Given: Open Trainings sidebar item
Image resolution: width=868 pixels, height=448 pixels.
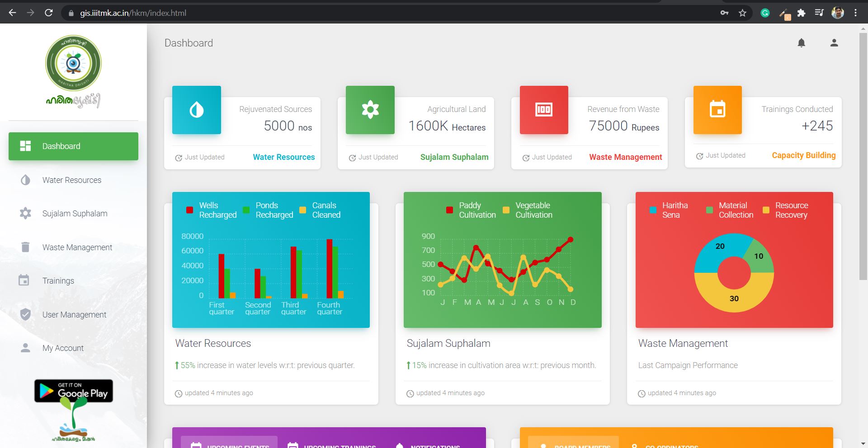Looking at the screenshot, I should point(73,281).
